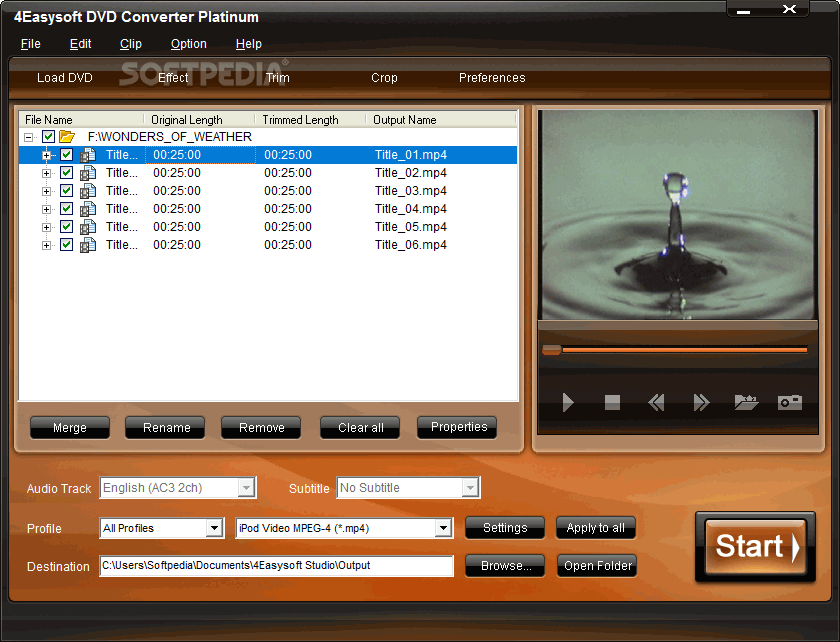The width and height of the screenshot is (840, 642).
Task: Open the Option menu
Action: (x=189, y=44)
